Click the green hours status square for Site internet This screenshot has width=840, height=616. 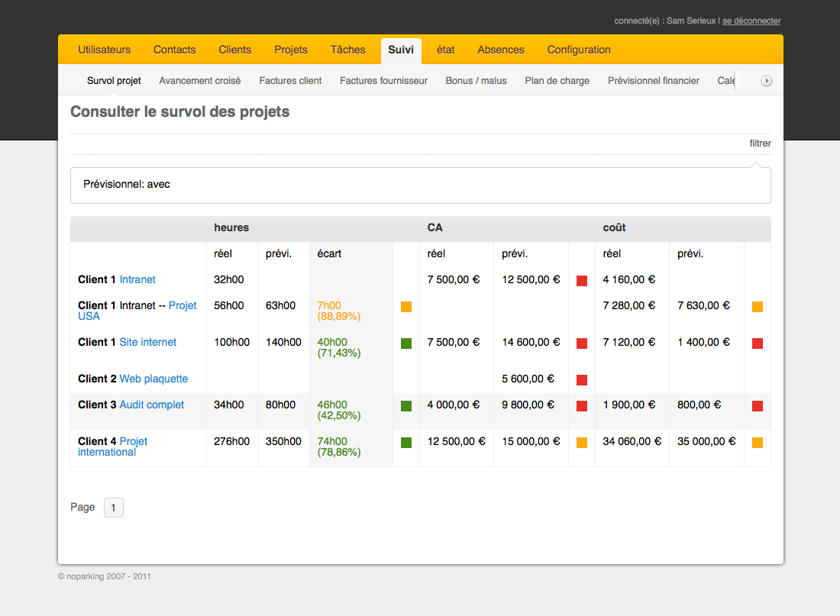pos(406,343)
